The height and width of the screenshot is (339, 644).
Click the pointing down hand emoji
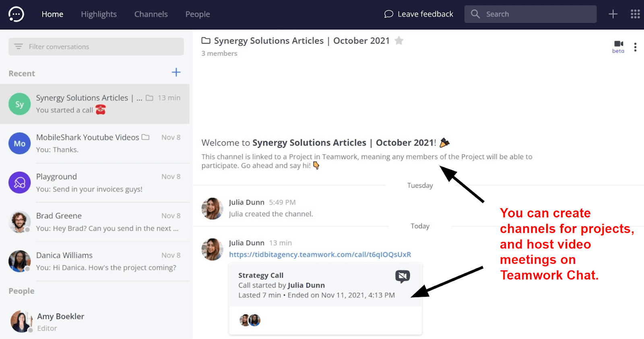pos(316,165)
